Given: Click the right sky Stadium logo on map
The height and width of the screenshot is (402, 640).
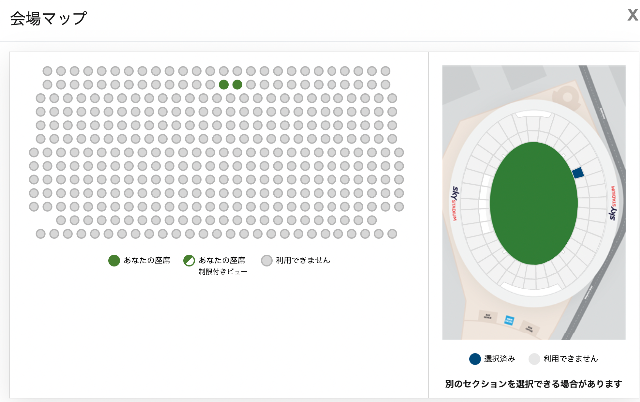Looking at the screenshot, I should (x=613, y=203).
